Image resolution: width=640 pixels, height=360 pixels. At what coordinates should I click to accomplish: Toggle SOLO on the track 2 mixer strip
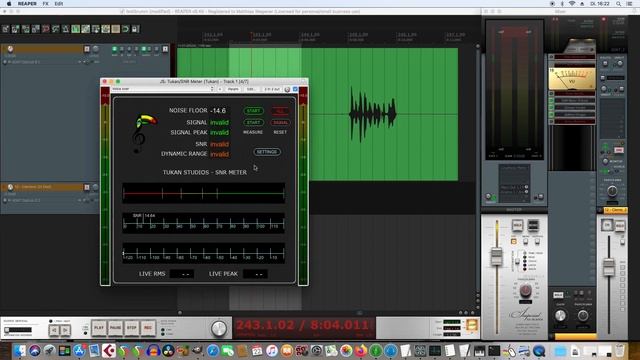tap(620, 225)
